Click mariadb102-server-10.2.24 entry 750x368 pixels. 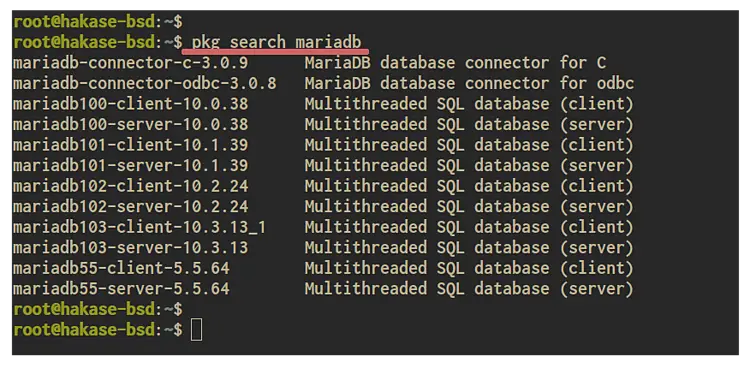point(131,207)
